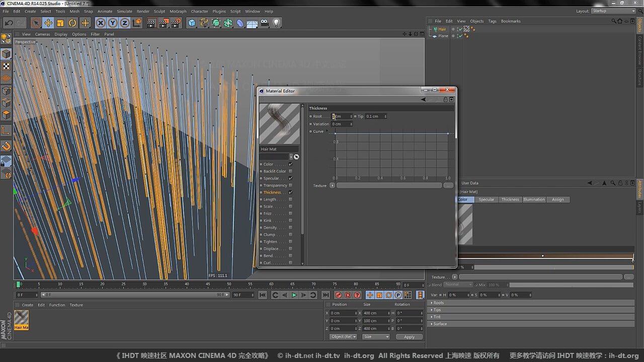Play the animation forward
Viewport: 644px width, 362px height.
294,295
